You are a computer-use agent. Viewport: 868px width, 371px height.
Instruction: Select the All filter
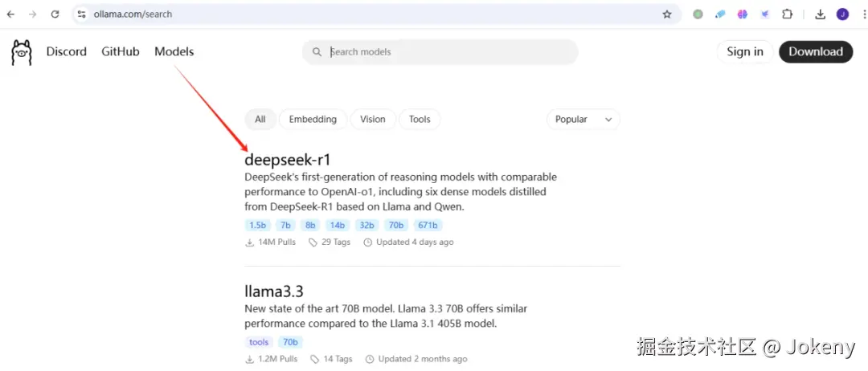[260, 119]
